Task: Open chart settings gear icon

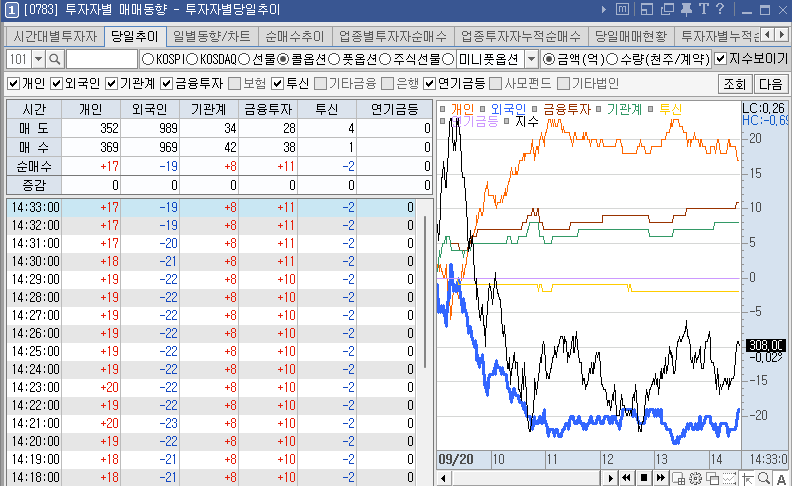Action: pos(695,478)
